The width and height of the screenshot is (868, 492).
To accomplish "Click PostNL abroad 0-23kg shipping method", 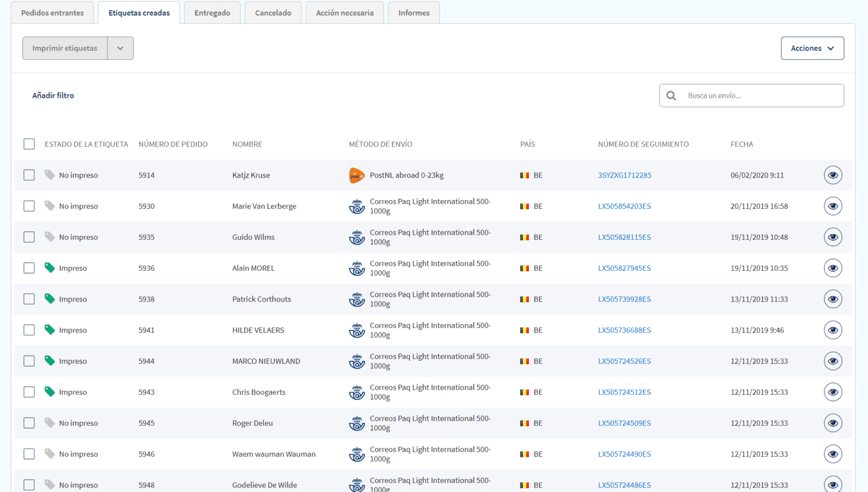I will 406,175.
